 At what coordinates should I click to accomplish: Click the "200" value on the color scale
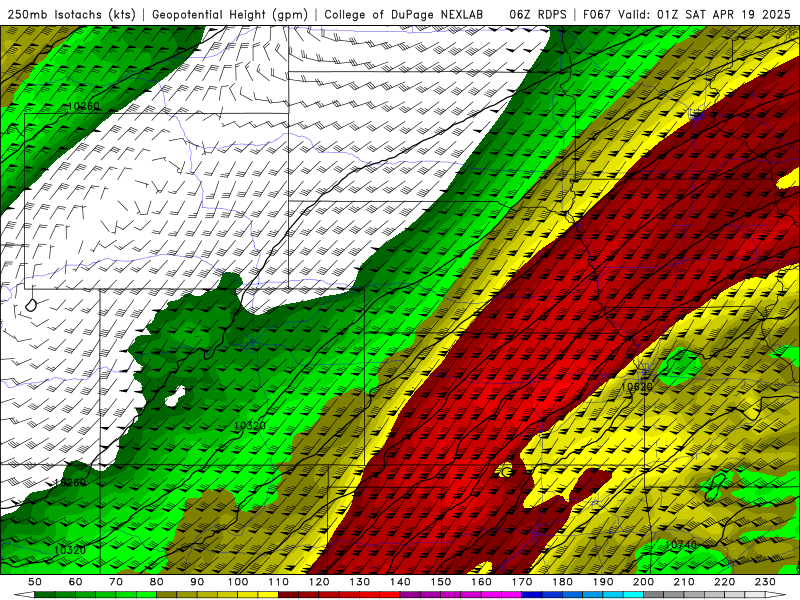(x=643, y=582)
